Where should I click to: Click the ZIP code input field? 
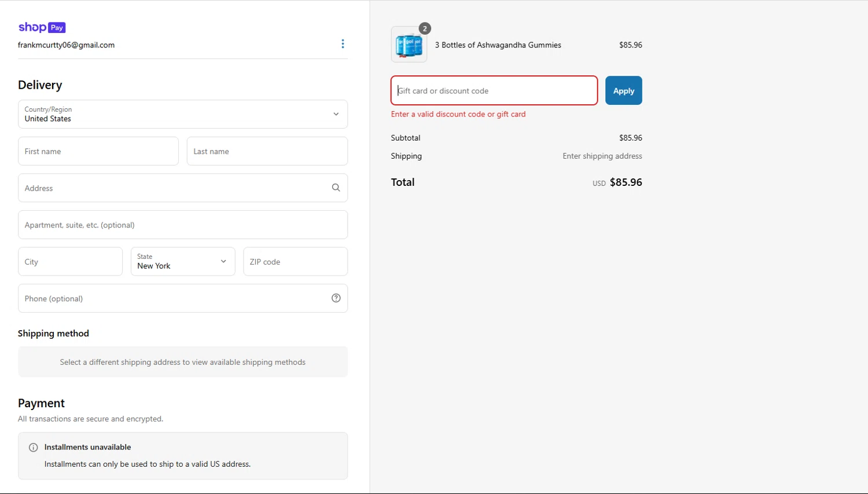[296, 262]
